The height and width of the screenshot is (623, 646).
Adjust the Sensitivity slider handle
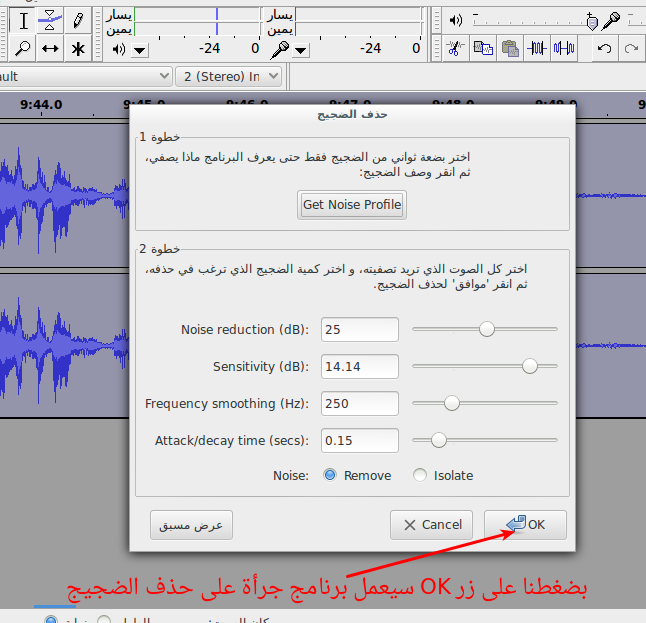(x=530, y=366)
